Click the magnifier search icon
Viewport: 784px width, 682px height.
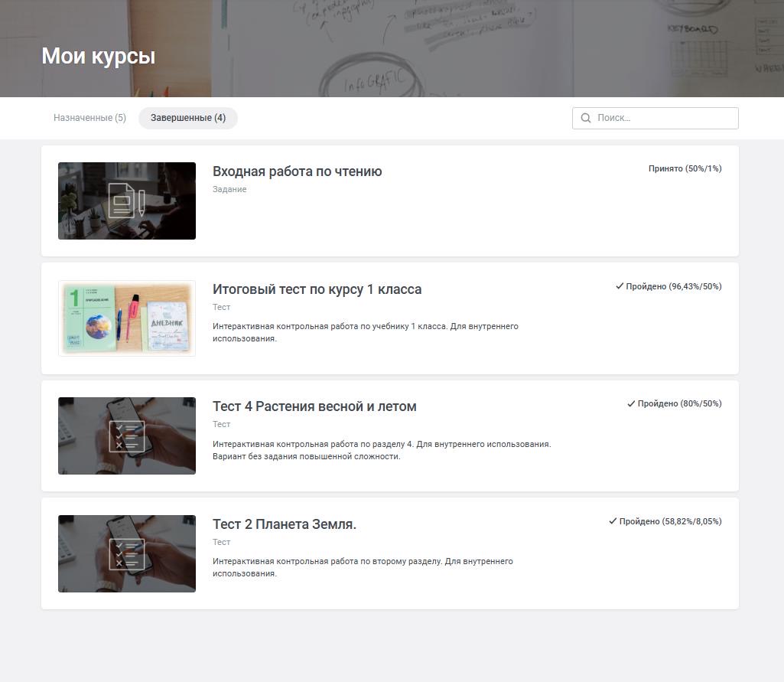click(585, 118)
